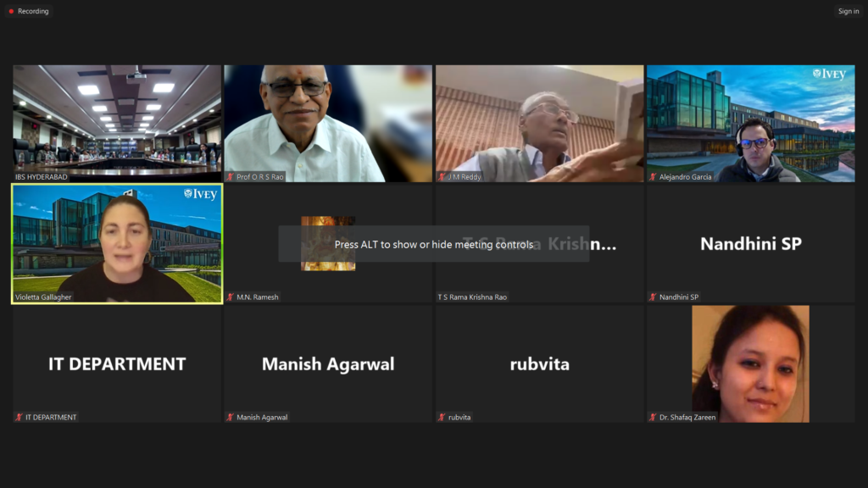868x488 pixels.
Task: Click muted mic icon beside Alejandro Garcia
Action: [654, 177]
